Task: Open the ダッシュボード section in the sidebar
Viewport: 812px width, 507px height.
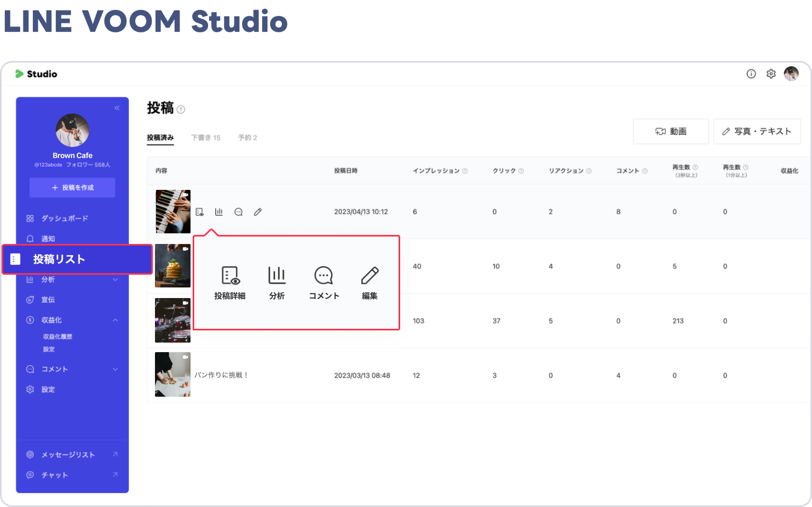Action: [63, 218]
